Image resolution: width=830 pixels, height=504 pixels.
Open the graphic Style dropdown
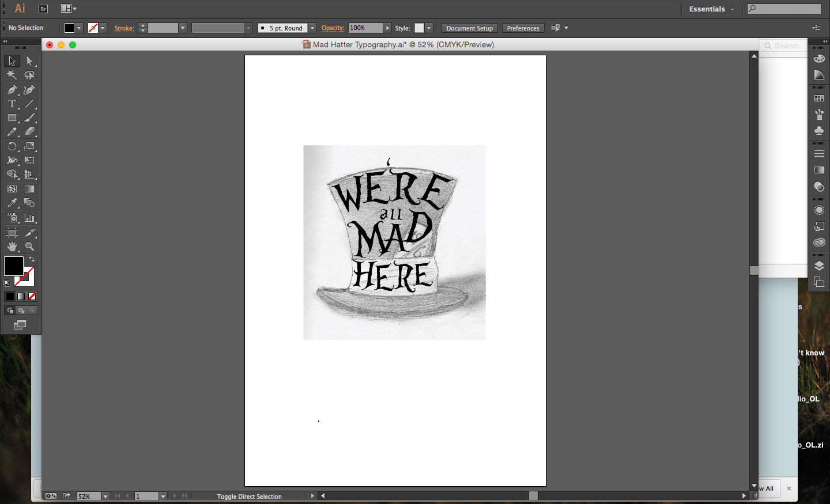429,28
